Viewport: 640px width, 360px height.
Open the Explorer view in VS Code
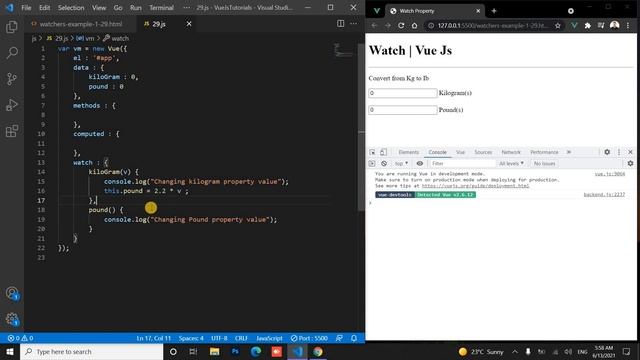pyautogui.click(x=12, y=27)
